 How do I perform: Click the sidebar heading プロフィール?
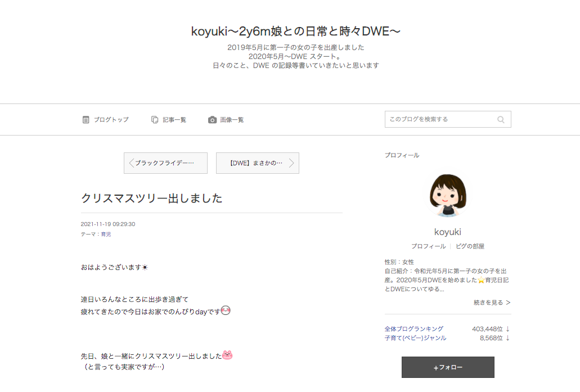coord(402,155)
